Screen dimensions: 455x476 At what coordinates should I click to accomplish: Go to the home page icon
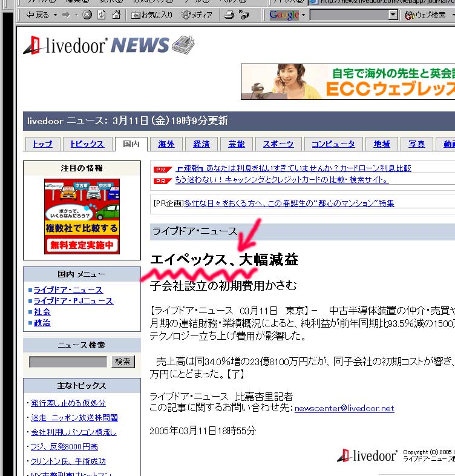tap(116, 15)
